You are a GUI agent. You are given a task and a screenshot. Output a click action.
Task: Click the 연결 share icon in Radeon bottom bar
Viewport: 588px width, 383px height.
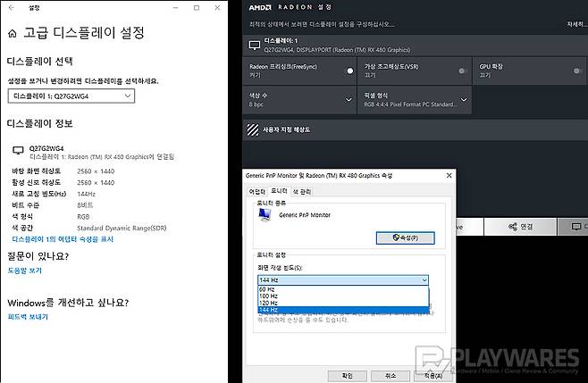[x=514, y=227]
